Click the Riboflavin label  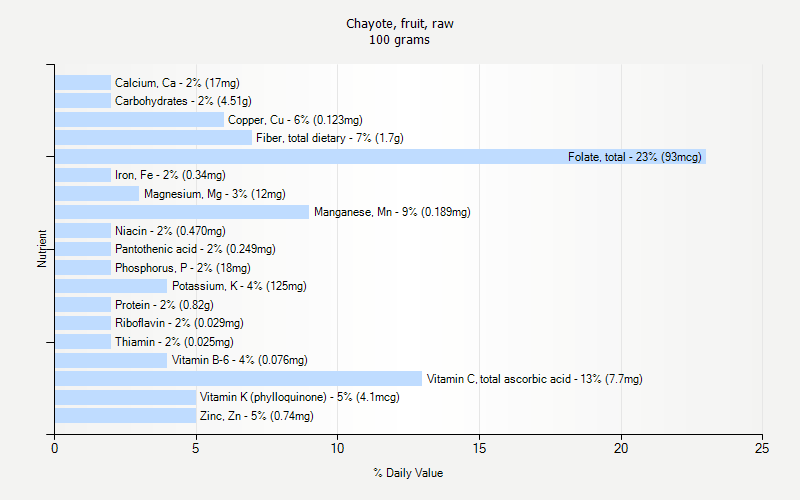coord(179,323)
